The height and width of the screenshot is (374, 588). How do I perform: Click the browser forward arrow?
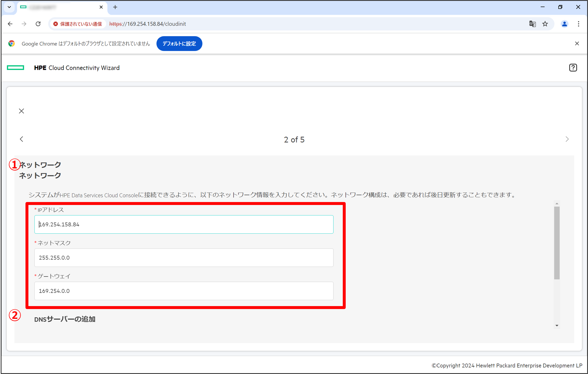pyautogui.click(x=24, y=24)
